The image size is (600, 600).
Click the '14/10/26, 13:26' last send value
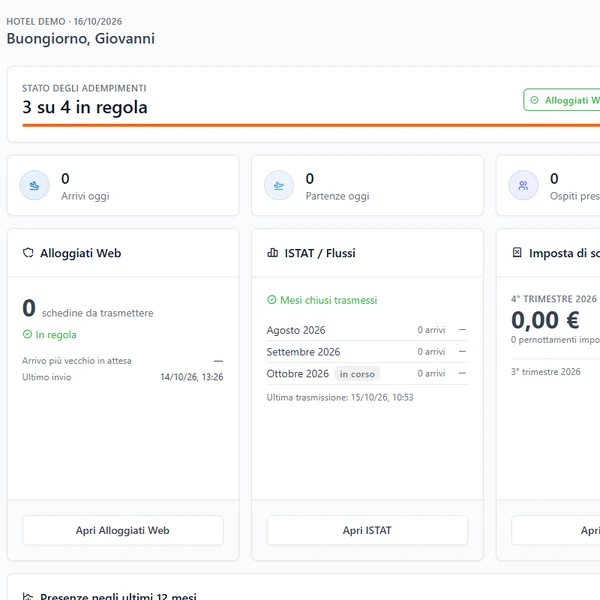[x=192, y=377]
